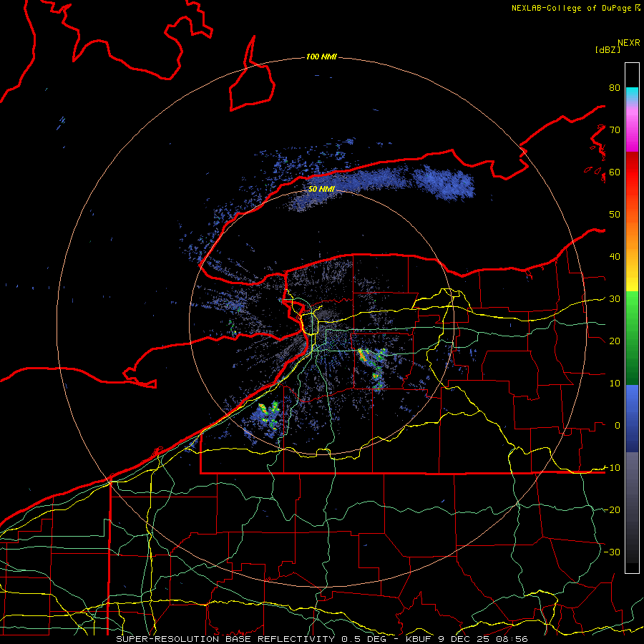The width and height of the screenshot is (644, 644).
Task: Click the -20 dBZ scale value
Action: [x=612, y=510]
